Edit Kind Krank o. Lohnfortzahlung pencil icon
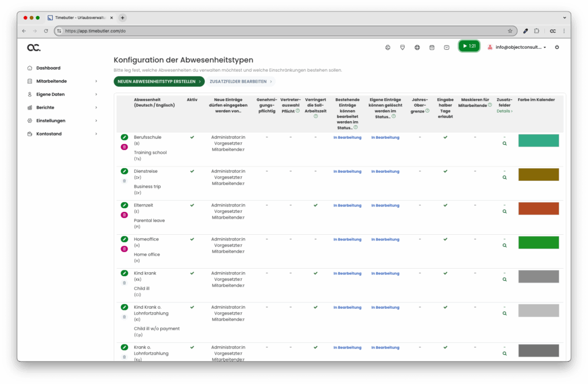 (124, 307)
